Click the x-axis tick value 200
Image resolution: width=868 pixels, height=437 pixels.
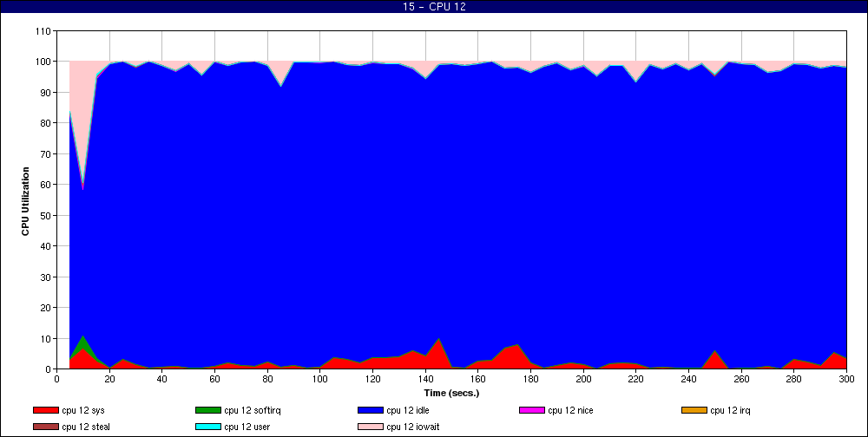[x=583, y=379]
